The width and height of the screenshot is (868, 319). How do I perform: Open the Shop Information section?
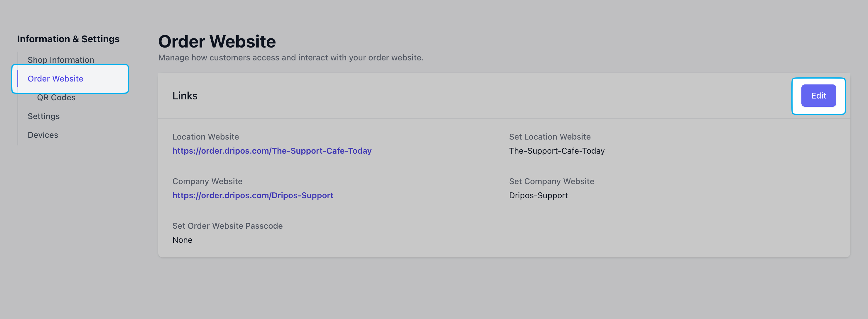[61, 60]
